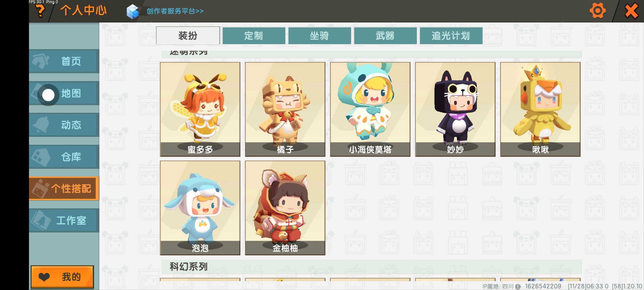
Task: Click the blue cube creator platform icon
Action: [x=133, y=11]
